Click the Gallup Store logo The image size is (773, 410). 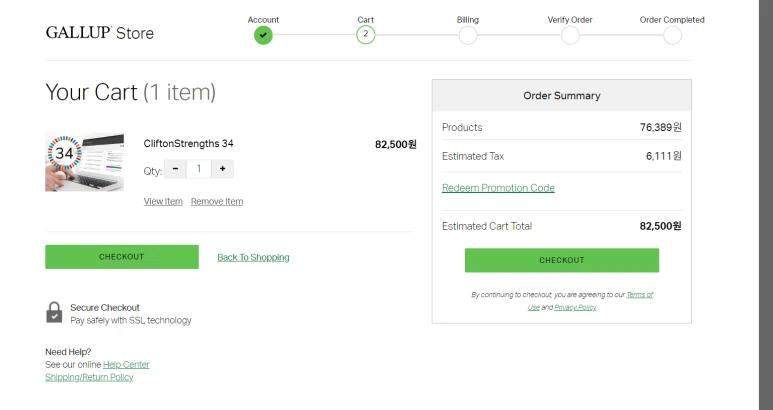pyautogui.click(x=100, y=33)
